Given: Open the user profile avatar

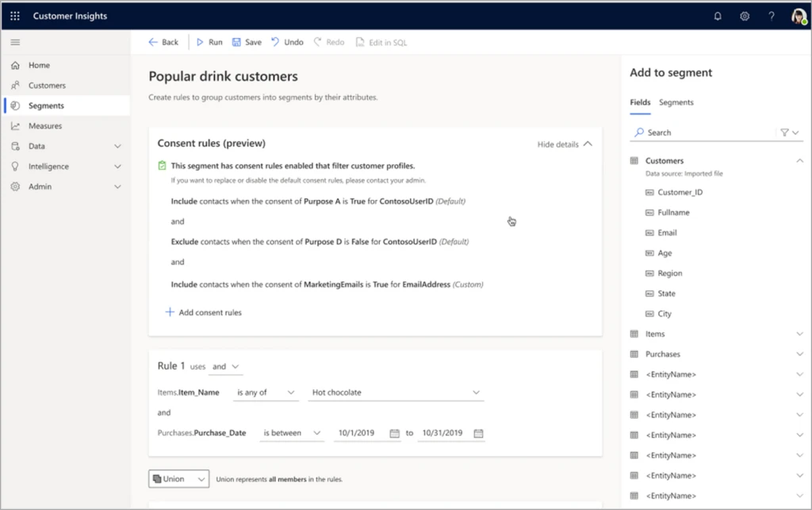Looking at the screenshot, I should (799, 16).
